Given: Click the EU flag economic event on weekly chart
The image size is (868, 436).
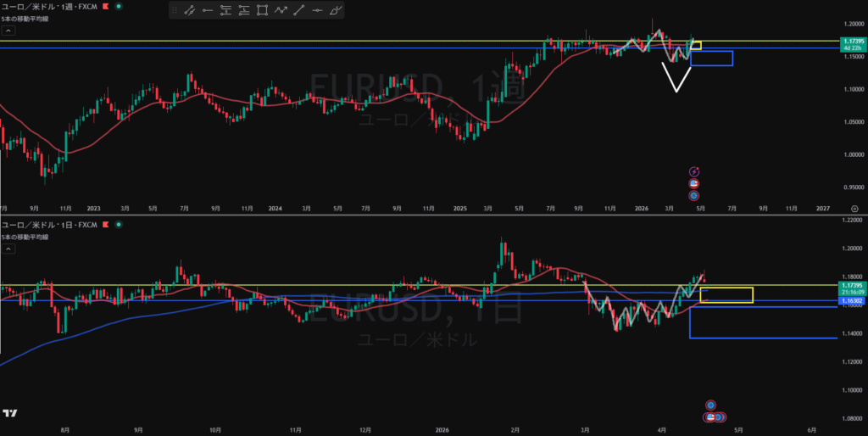Looking at the screenshot, I should pos(694,196).
